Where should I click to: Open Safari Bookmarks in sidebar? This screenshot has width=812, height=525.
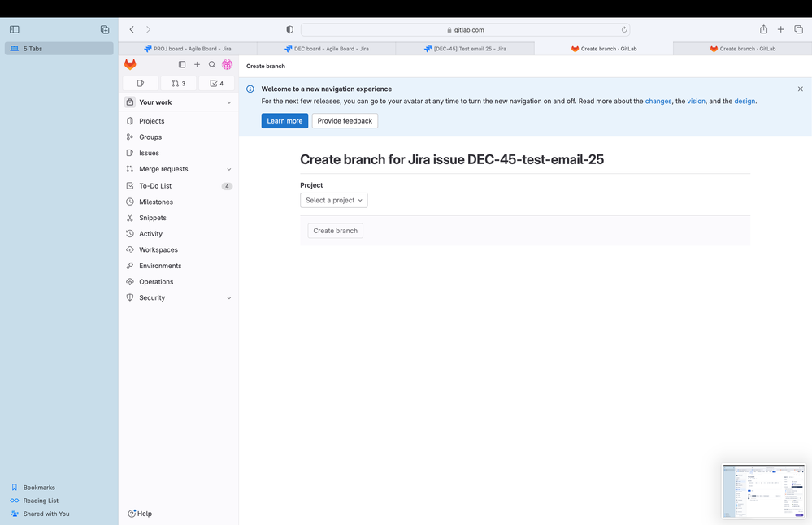click(x=39, y=487)
